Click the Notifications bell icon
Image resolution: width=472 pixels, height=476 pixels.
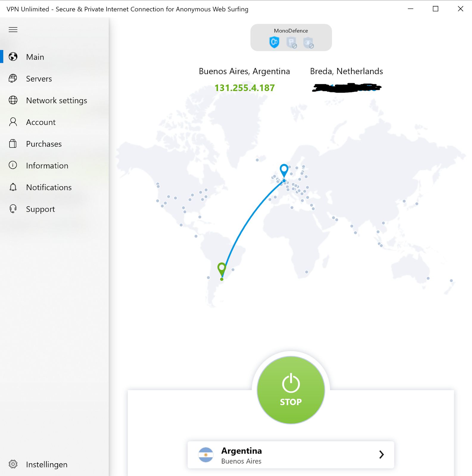13,187
